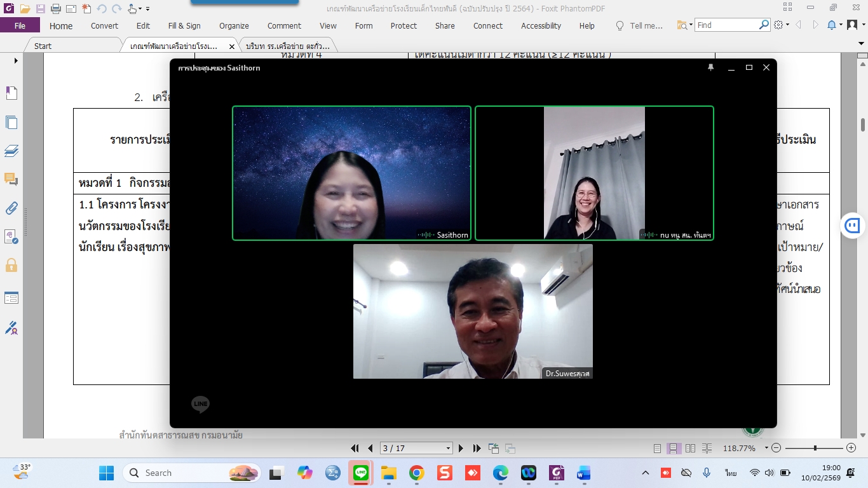Screen dimensions: 868x488
Task: Click the Find search input field
Action: (x=726, y=25)
